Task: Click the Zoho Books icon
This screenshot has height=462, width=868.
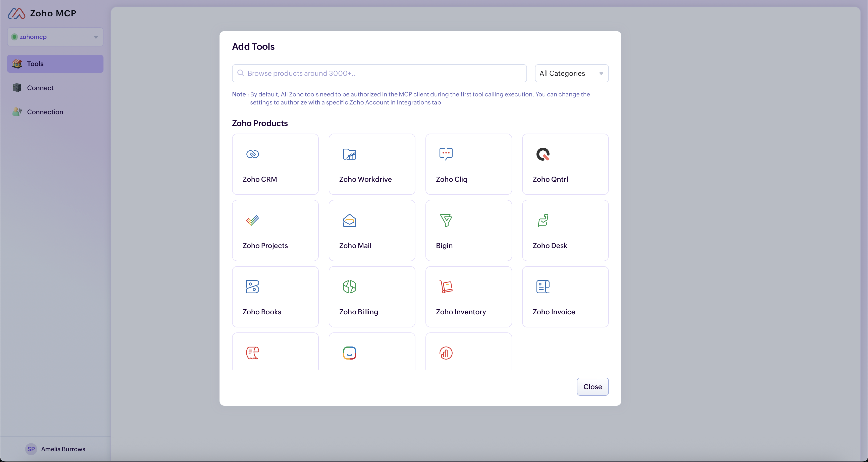Action: coord(252,287)
